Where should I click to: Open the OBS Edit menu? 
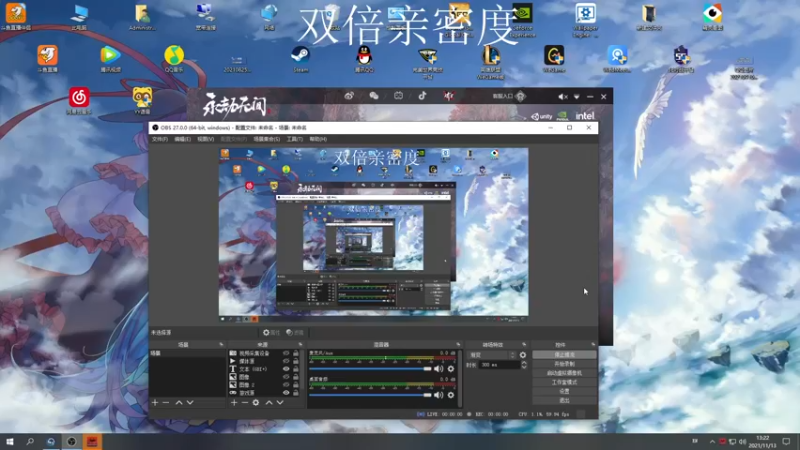pyautogui.click(x=182, y=139)
